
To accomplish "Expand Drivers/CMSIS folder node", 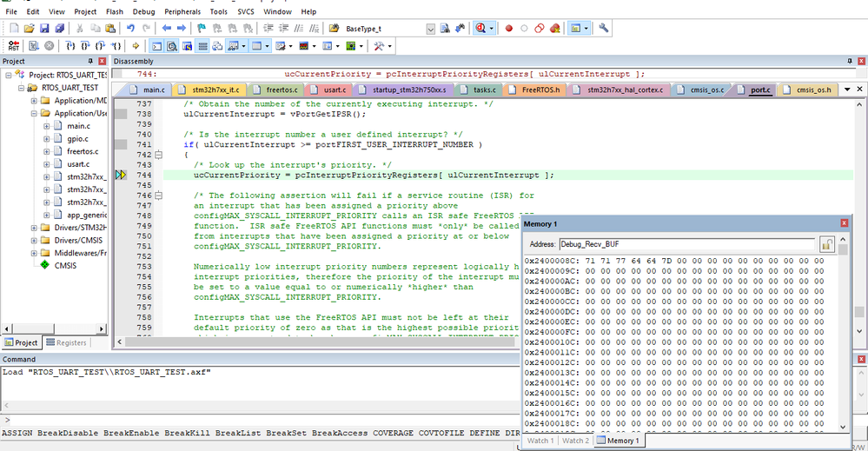I will 34,241.
